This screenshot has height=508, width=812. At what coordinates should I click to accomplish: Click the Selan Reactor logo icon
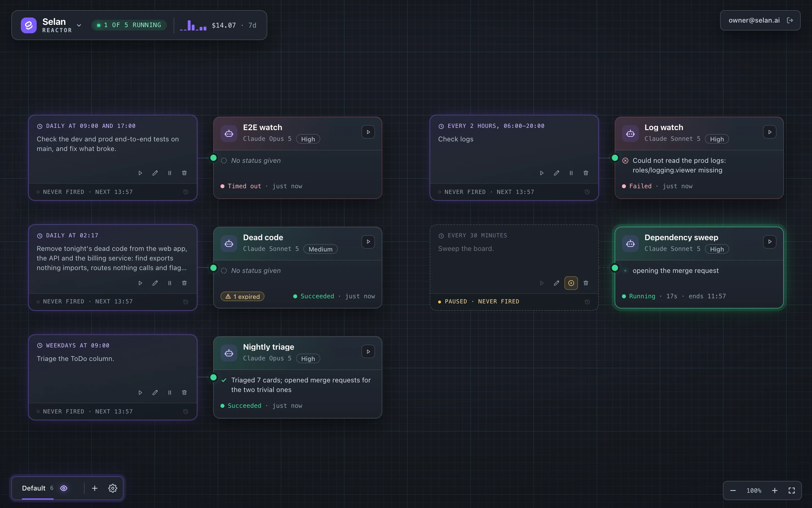click(28, 25)
